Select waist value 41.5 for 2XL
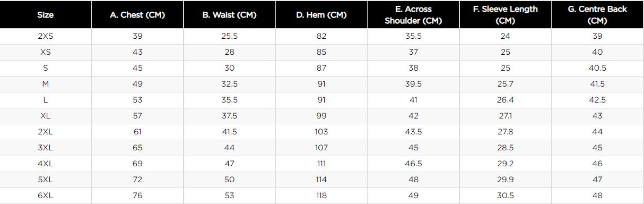Viewport: 644px width, 204px height. pyautogui.click(x=229, y=132)
